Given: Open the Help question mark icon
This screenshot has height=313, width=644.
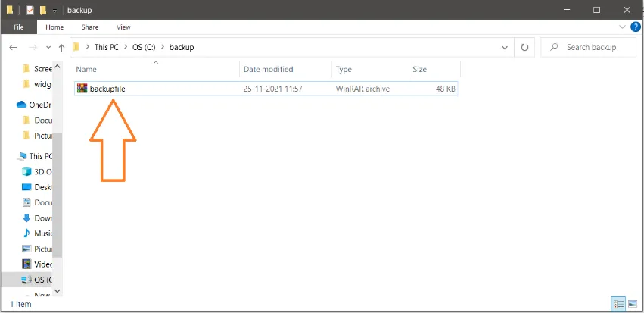Looking at the screenshot, I should click(x=635, y=27).
